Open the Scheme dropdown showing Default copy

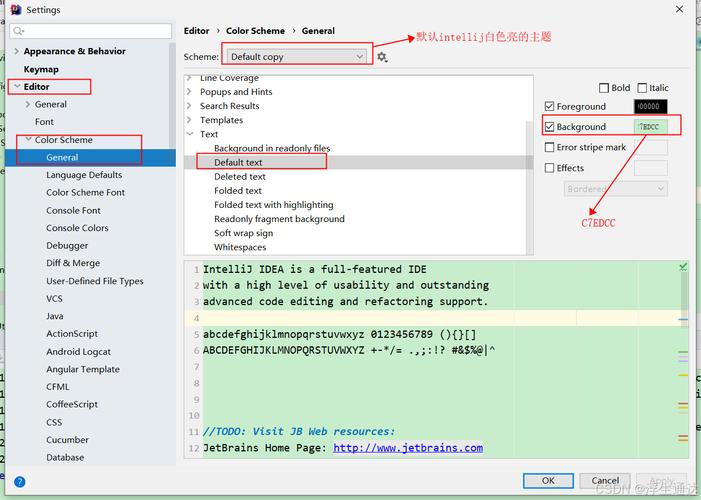click(297, 57)
